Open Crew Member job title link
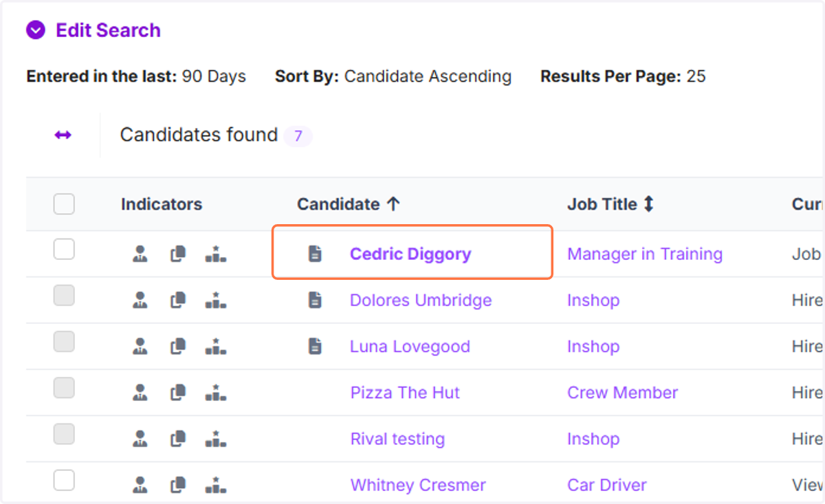The height and width of the screenshot is (504, 825). tap(622, 393)
